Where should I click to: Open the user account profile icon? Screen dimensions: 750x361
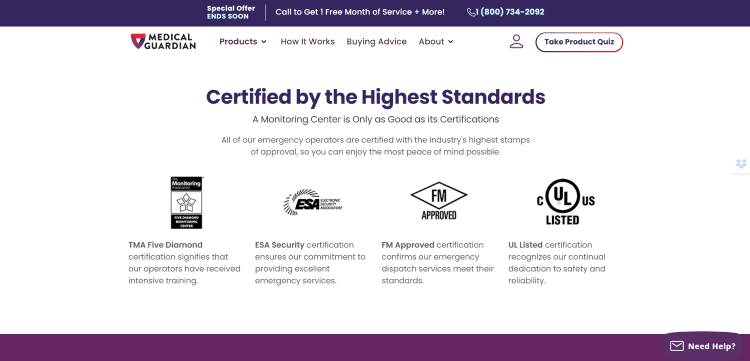(x=516, y=42)
